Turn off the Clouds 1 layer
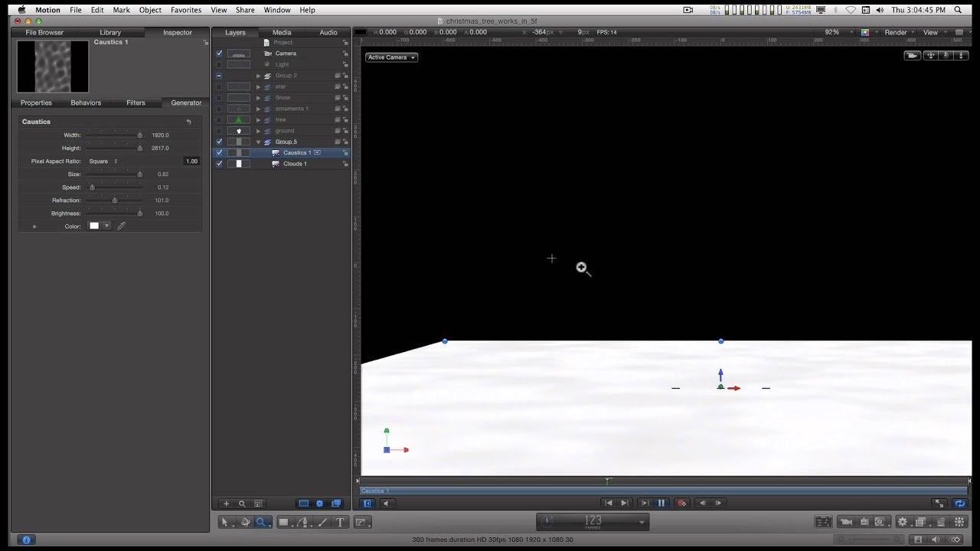 [220, 164]
